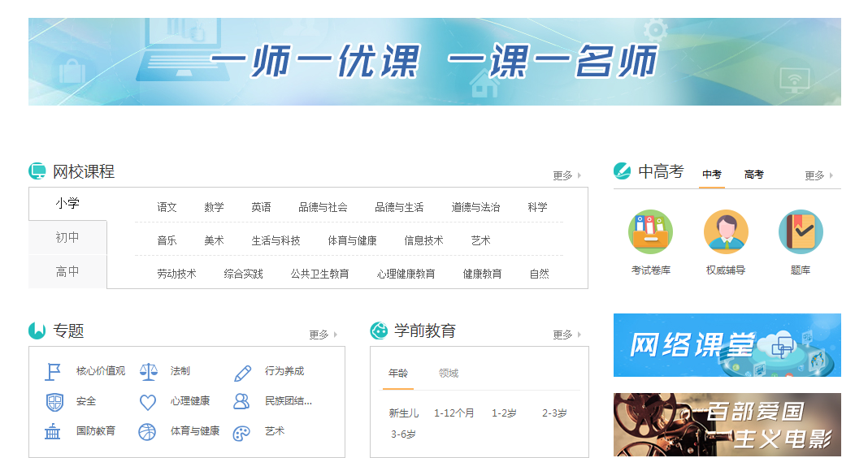Click the heart icon beside 心理健康
The image size is (868, 458).
(x=148, y=402)
